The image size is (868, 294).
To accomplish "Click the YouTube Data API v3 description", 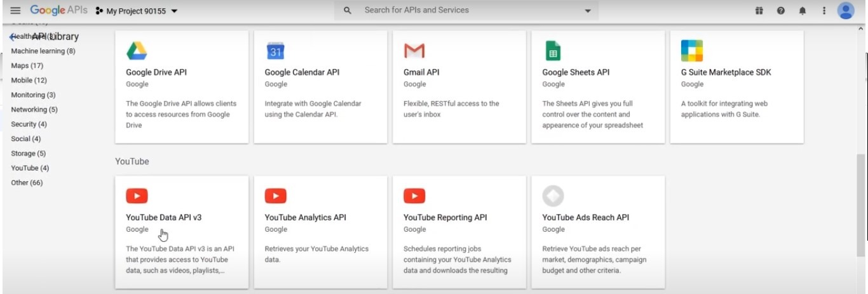I will (180, 260).
